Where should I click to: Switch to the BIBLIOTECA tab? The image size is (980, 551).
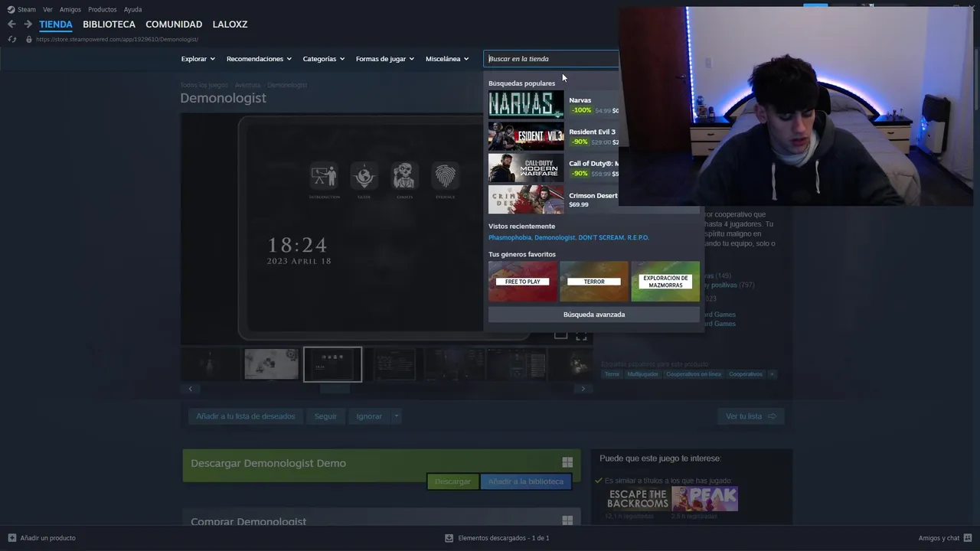click(109, 24)
